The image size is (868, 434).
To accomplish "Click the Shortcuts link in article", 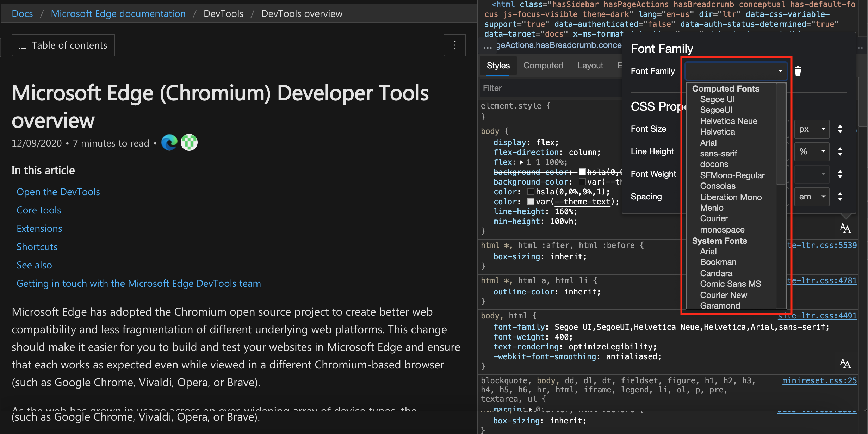I will pos(37,246).
